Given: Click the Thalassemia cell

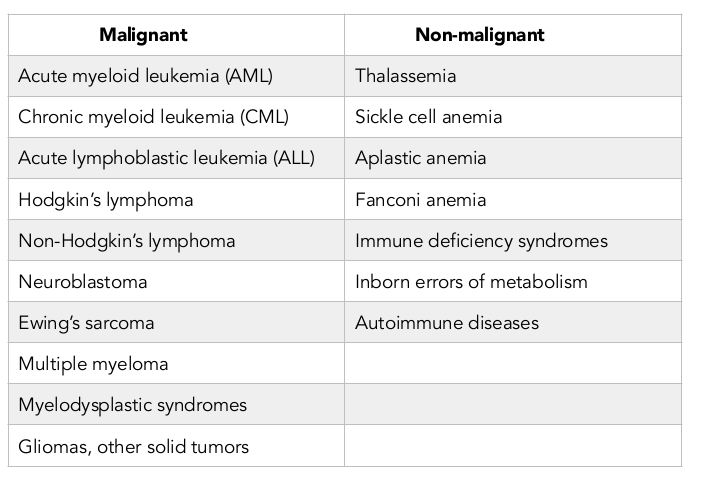Looking at the screenshot, I should click(x=405, y=76).
